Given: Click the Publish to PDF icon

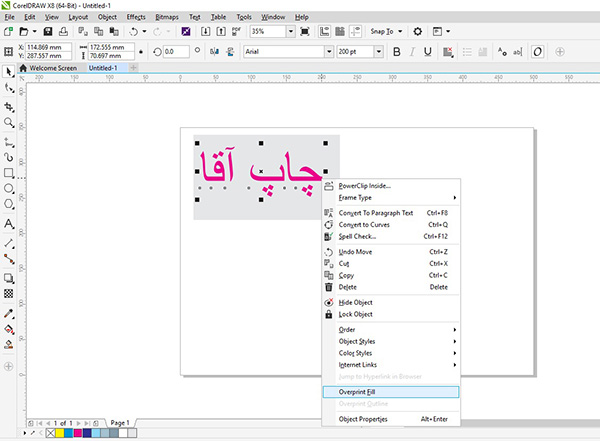Looking at the screenshot, I should click(x=236, y=31).
